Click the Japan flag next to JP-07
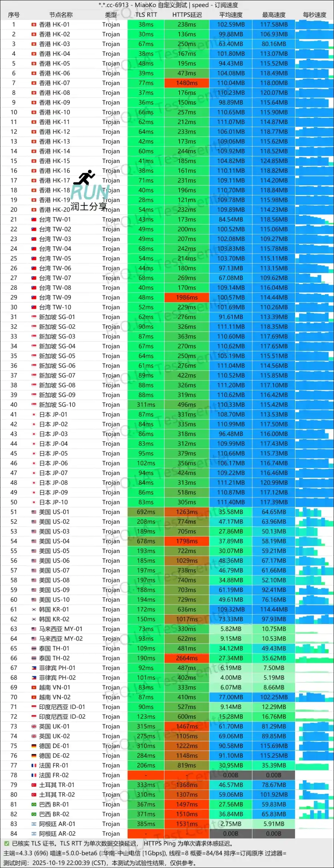334x868 pixels. point(34,473)
